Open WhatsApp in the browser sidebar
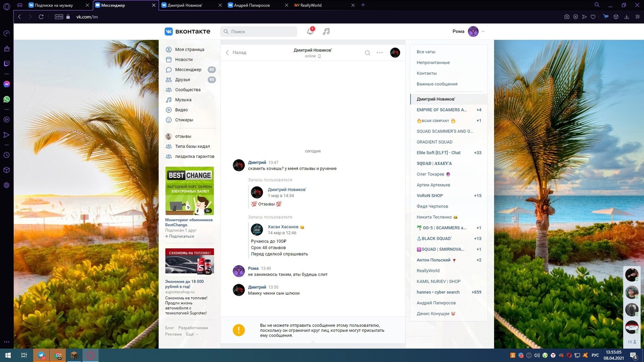 (7, 100)
